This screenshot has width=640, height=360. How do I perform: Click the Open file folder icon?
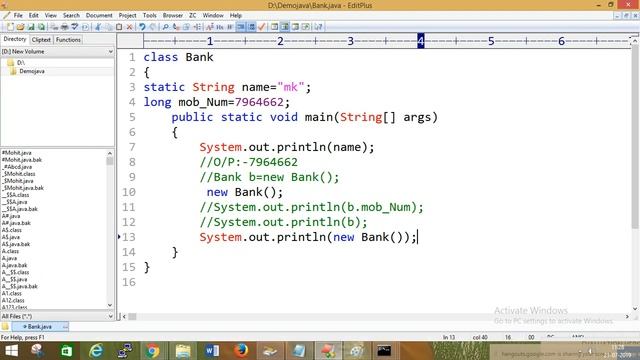[x=20, y=27]
